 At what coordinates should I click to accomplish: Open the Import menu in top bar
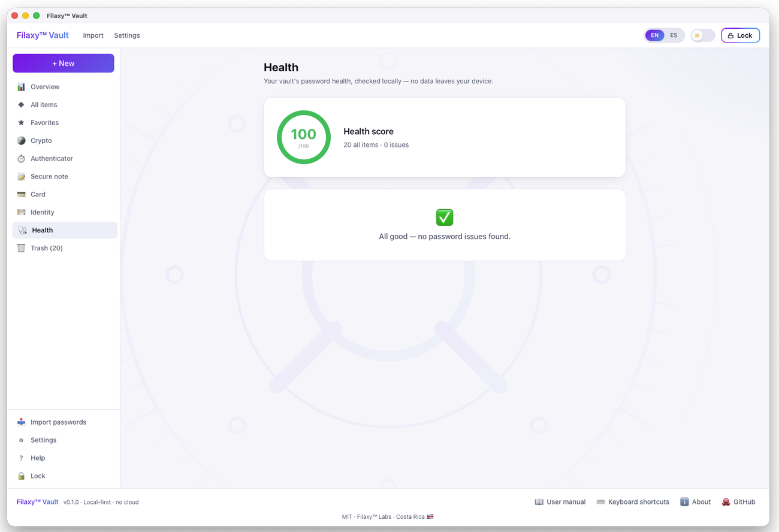93,35
